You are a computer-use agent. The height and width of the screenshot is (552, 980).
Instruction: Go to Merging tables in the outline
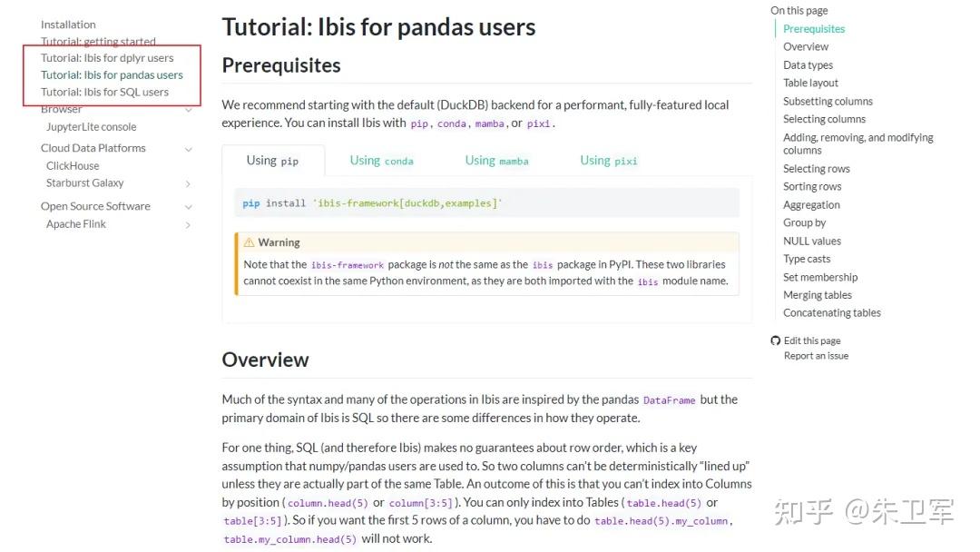point(818,294)
